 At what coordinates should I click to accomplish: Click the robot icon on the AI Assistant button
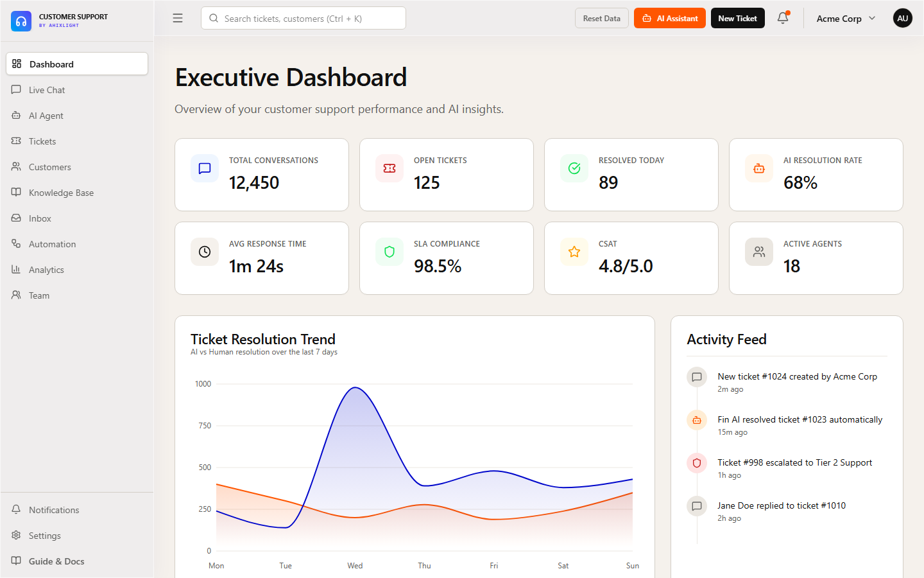647,19
